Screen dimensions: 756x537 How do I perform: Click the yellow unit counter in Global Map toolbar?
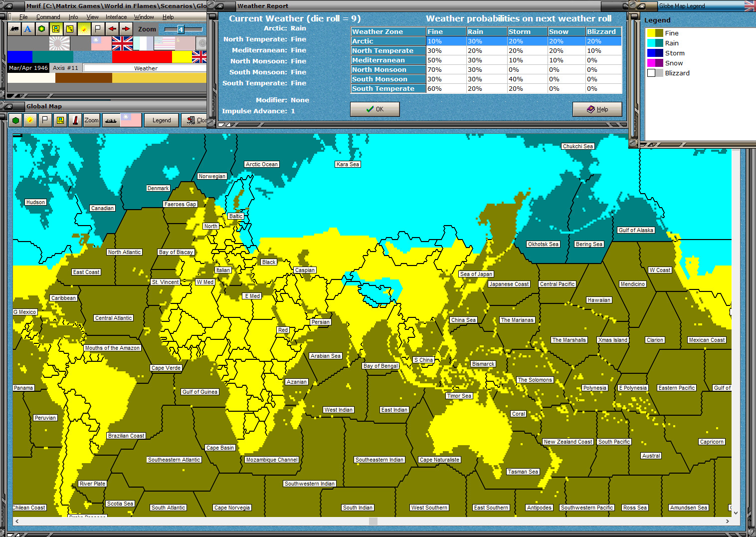[x=60, y=120]
